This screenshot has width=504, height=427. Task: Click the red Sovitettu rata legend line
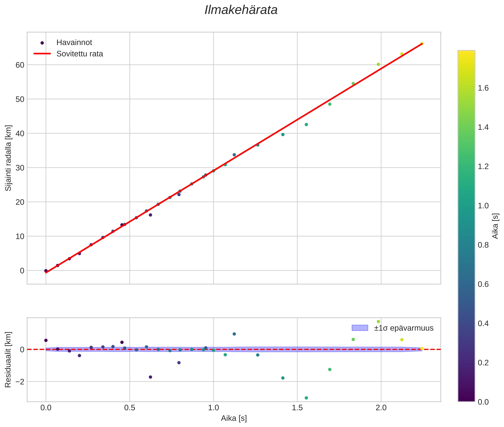42,54
